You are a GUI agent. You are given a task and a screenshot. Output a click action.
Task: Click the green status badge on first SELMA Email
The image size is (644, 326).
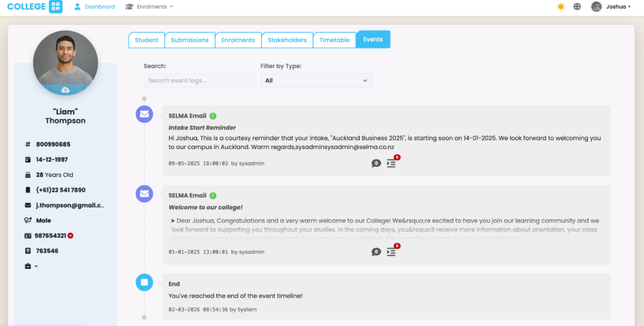click(x=213, y=116)
